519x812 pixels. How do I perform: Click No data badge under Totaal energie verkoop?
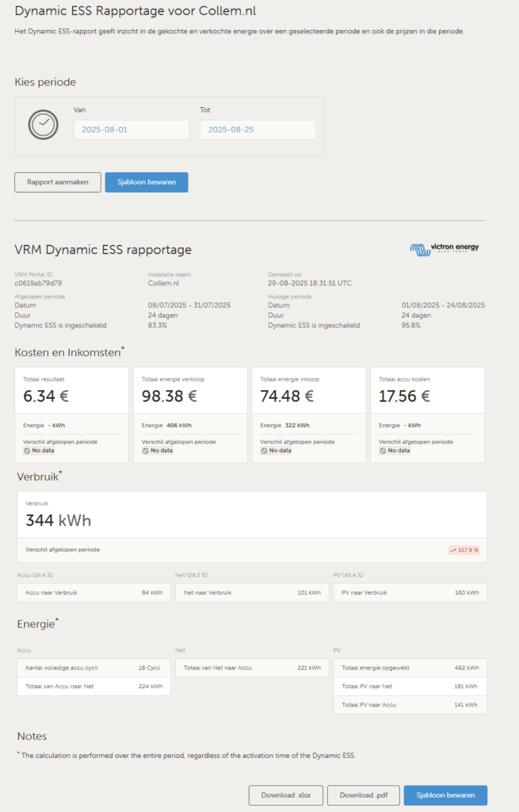click(x=157, y=450)
